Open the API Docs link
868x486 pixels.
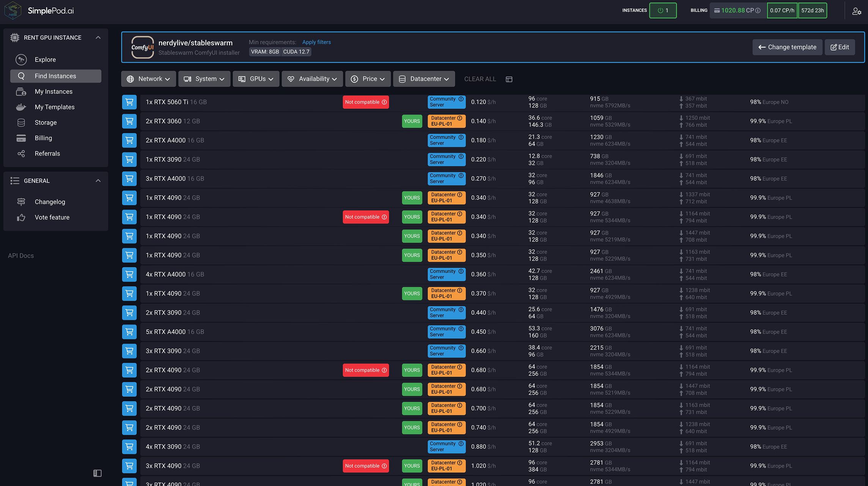pos(21,256)
